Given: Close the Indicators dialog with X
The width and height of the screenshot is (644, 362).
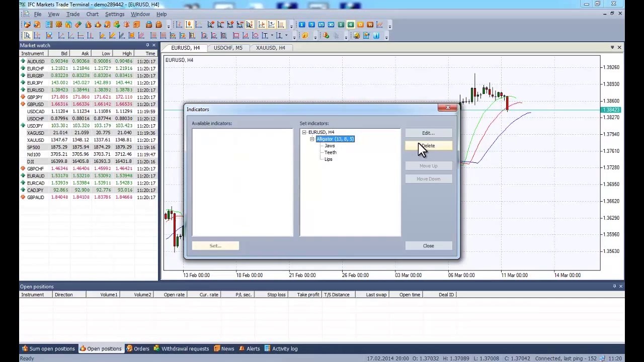Looking at the screenshot, I should click(x=447, y=107).
